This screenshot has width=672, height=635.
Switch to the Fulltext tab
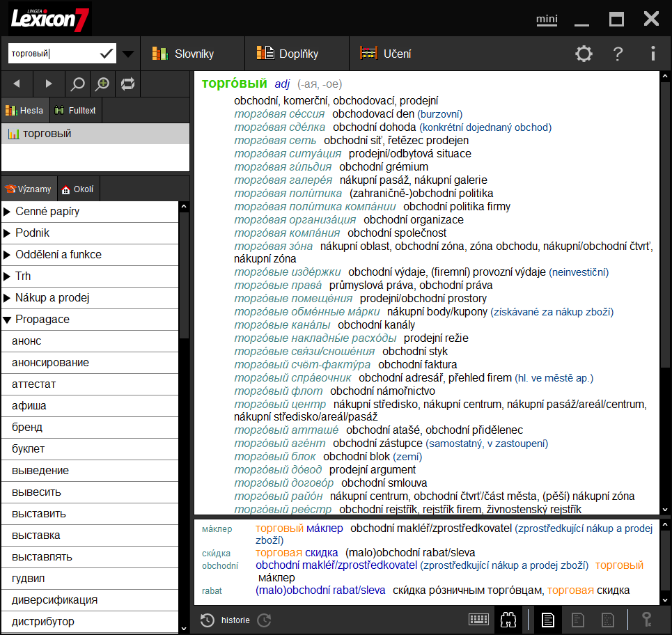pos(75,111)
